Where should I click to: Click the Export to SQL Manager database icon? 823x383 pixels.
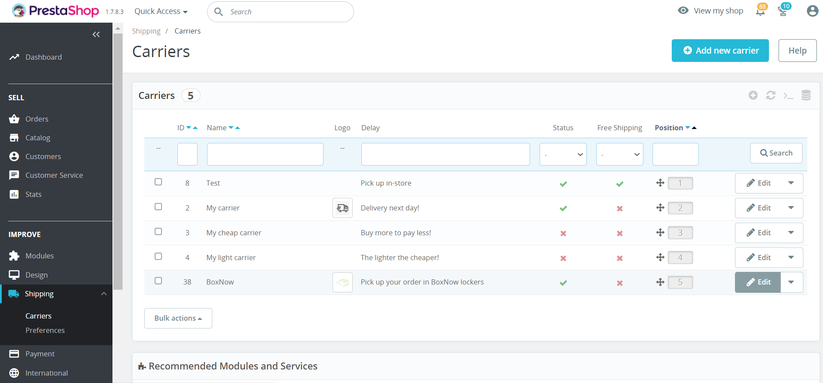(806, 95)
